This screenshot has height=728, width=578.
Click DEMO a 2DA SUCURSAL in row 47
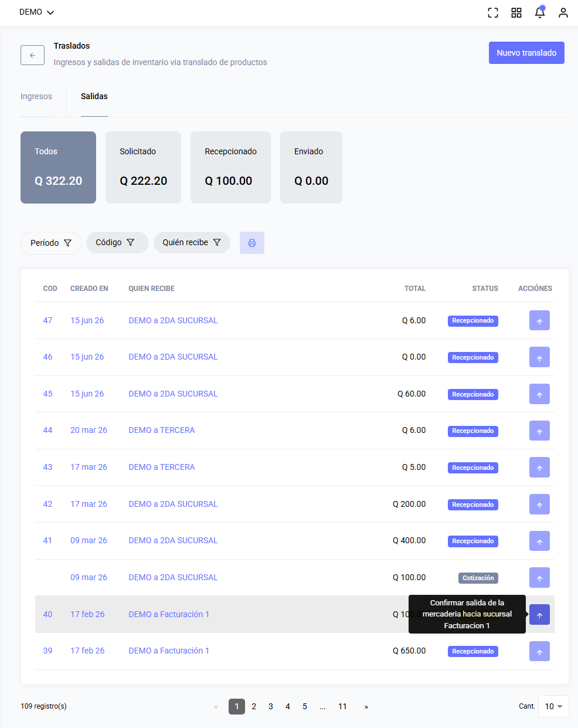pos(173,320)
